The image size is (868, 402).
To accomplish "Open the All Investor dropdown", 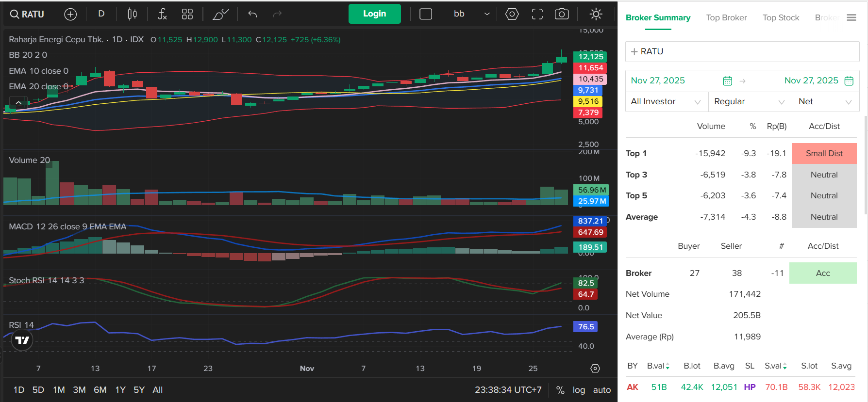I will click(x=667, y=102).
